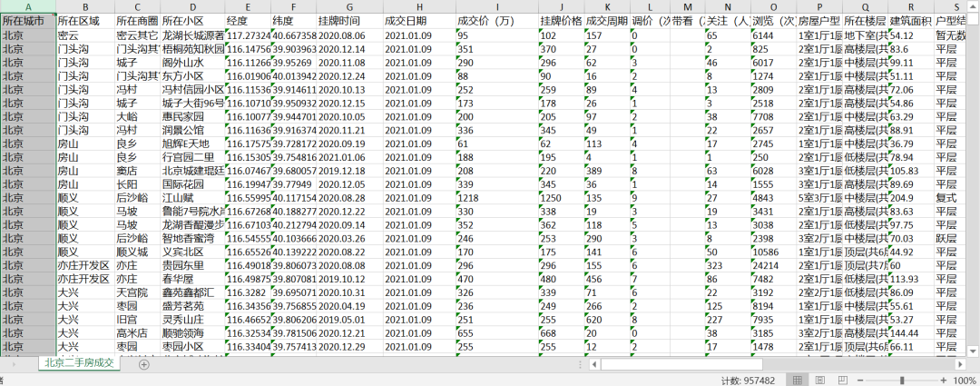Select the 北京二手房成交 sheet tab
Screen dimensions: 980x386
tap(79, 363)
